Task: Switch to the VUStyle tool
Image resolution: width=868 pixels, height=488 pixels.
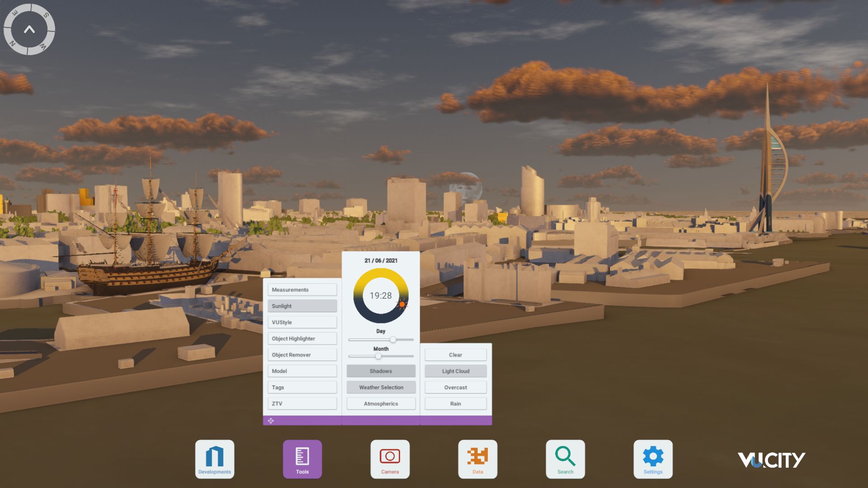Action: point(302,322)
